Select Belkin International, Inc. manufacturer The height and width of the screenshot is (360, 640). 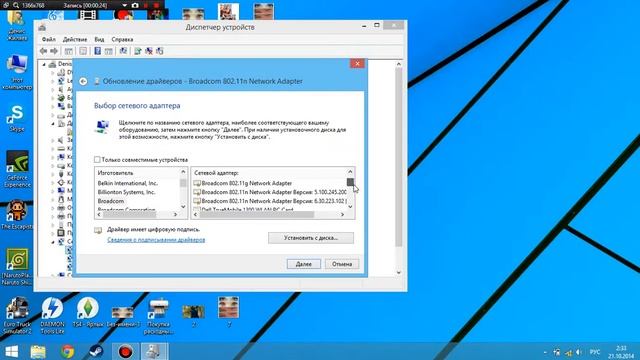[127, 183]
